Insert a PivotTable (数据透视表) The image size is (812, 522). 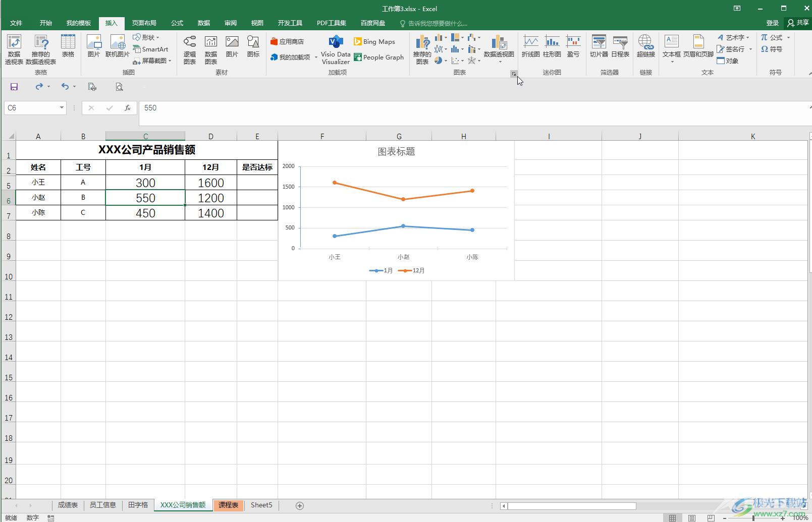[14, 49]
